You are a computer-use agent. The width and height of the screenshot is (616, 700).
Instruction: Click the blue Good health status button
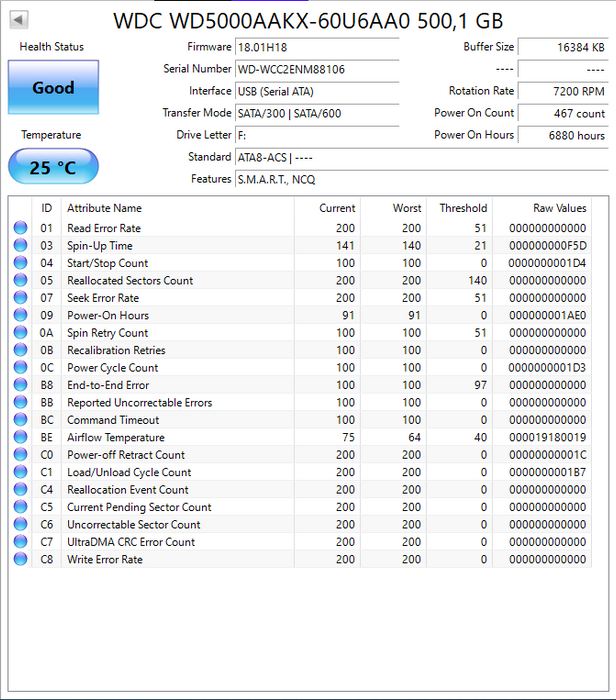(x=53, y=87)
